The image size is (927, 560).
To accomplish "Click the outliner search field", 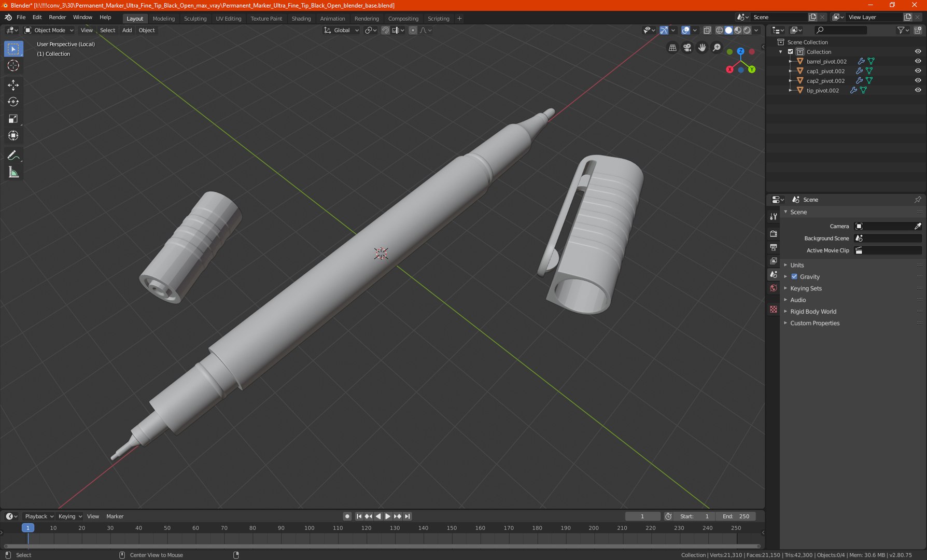I will point(841,30).
